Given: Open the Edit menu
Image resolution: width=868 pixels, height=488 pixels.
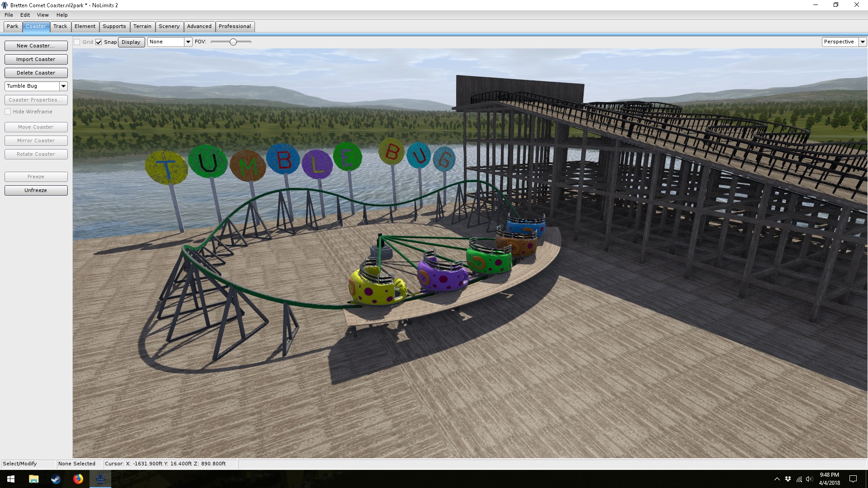Looking at the screenshot, I should [x=25, y=15].
